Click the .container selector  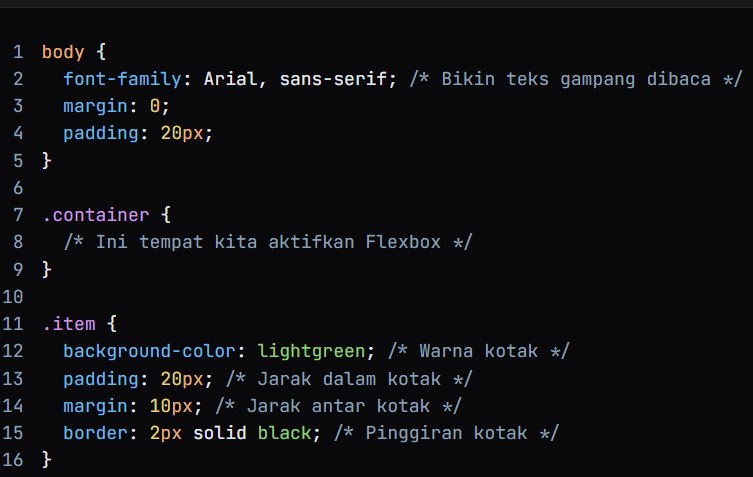[95, 214]
